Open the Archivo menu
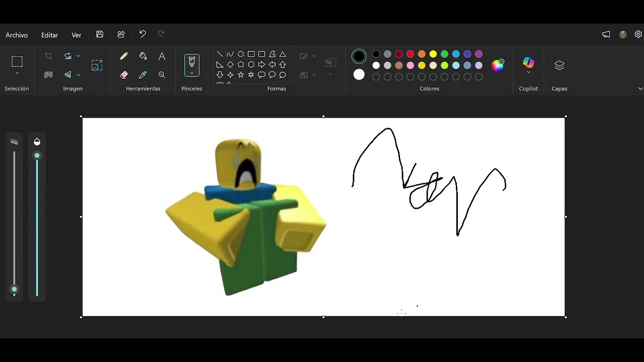Image resolution: width=644 pixels, height=362 pixels. coord(17,35)
